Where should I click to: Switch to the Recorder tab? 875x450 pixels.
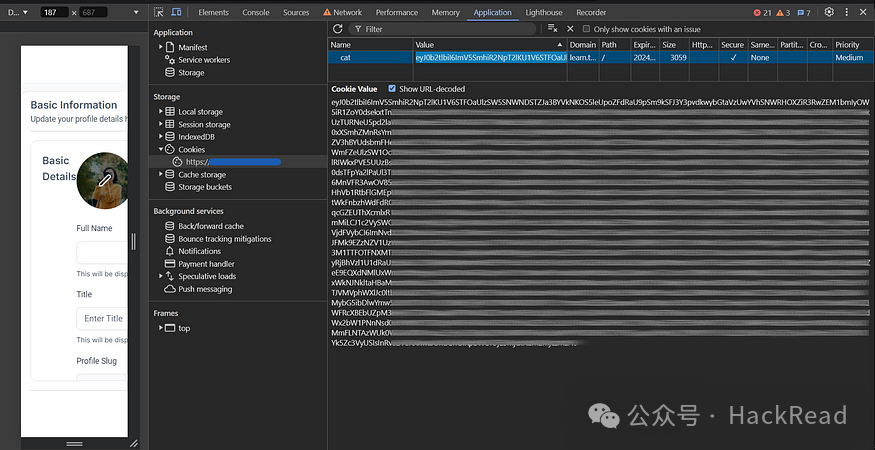591,12
